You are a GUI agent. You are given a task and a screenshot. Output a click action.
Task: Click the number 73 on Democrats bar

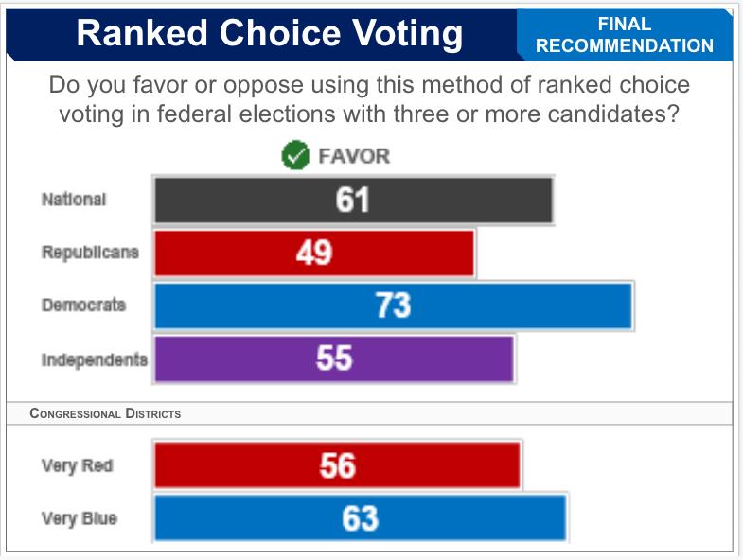(x=393, y=306)
